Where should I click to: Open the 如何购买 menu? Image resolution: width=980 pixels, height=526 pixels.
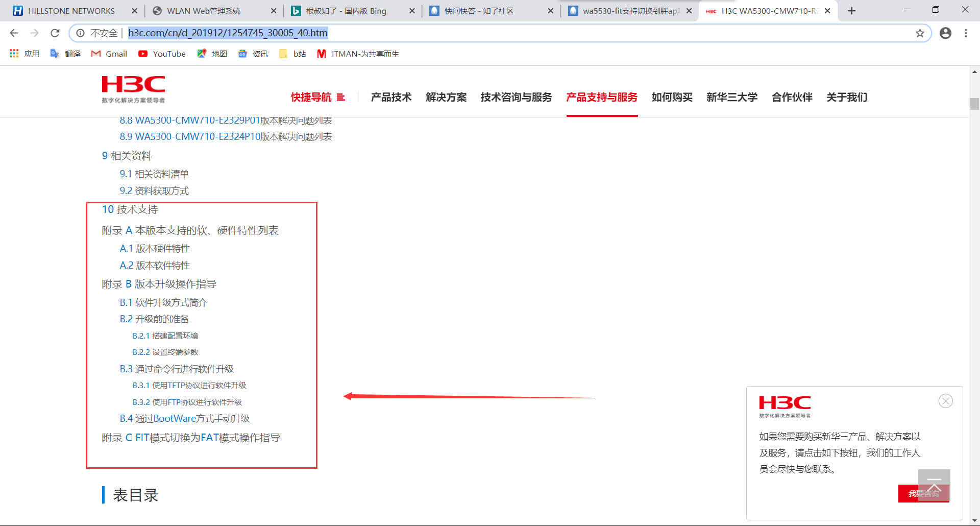(672, 97)
